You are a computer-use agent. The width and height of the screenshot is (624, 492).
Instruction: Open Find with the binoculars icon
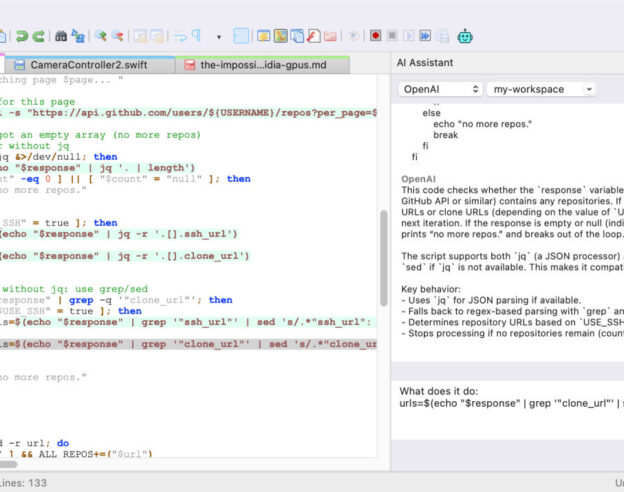pos(61,36)
